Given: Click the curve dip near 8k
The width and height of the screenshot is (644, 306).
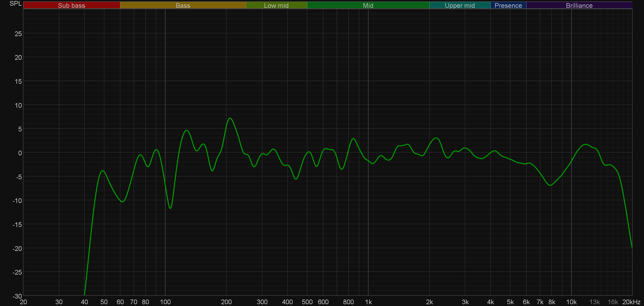Looking at the screenshot, I should click(x=550, y=185).
